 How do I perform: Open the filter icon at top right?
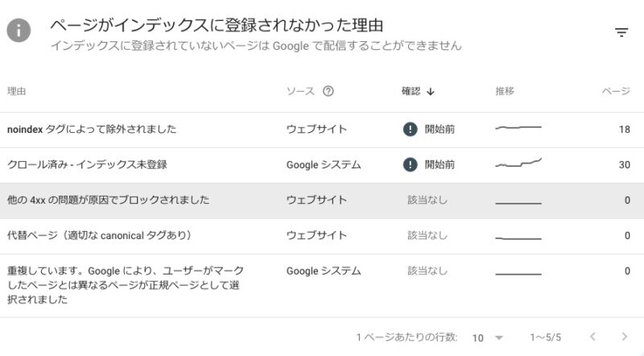pyautogui.click(x=621, y=32)
